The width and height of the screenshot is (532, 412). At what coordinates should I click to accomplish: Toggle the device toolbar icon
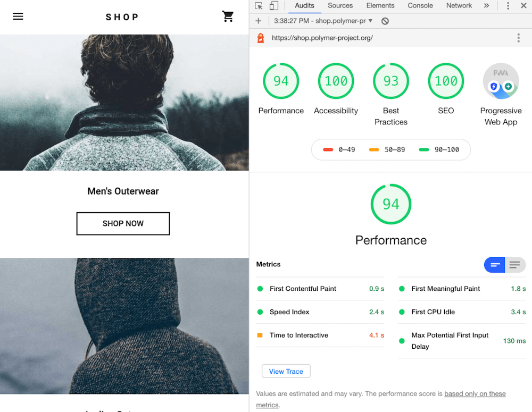pyautogui.click(x=274, y=6)
